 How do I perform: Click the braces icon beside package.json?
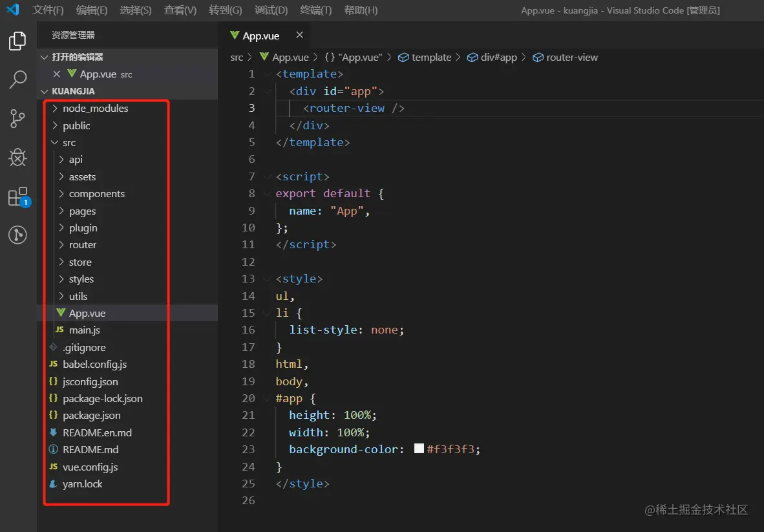[54, 415]
